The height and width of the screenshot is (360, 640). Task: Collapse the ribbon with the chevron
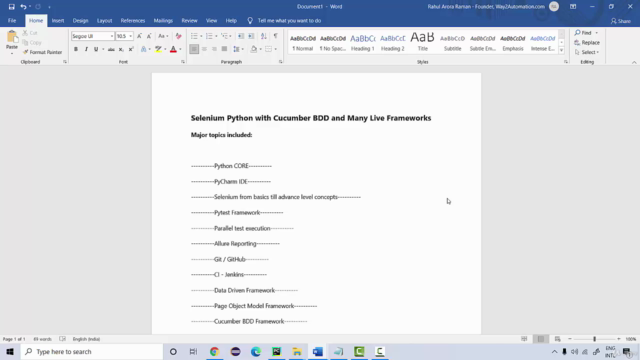[634, 62]
